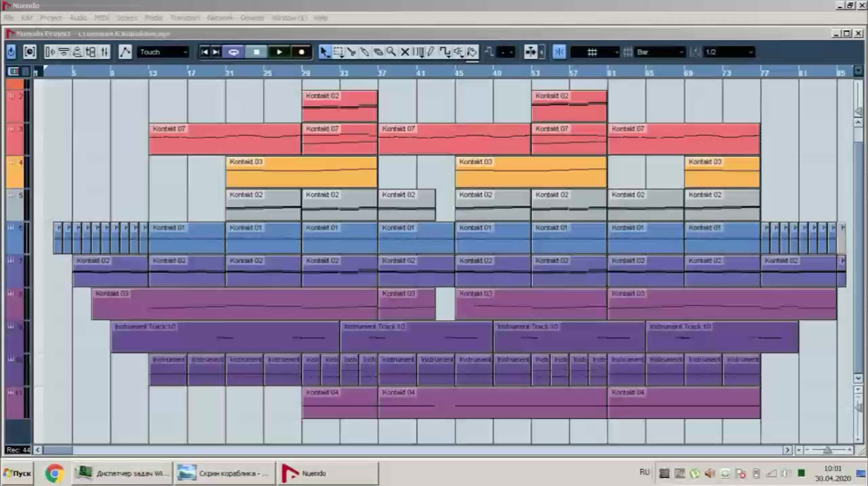Select the Zoom magnifier tool

[391, 52]
